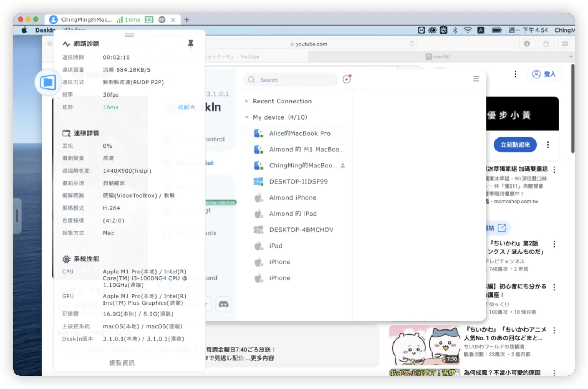Pin the network diagnostics panel

pyautogui.click(x=191, y=44)
